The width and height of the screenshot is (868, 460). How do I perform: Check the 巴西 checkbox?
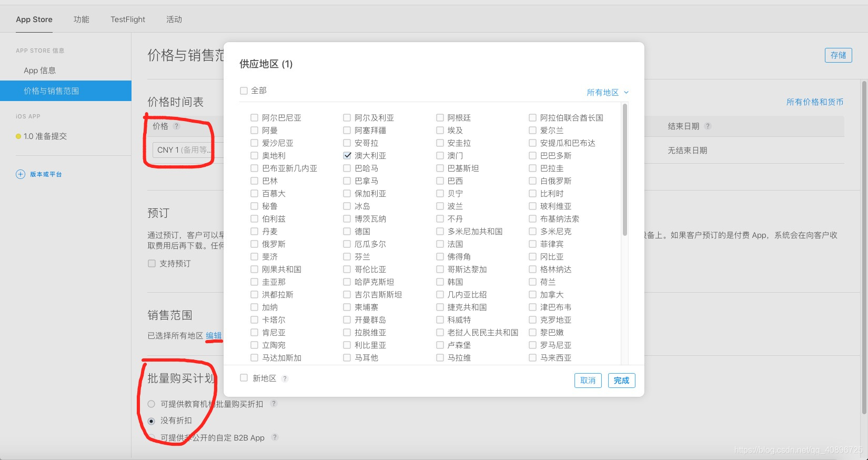pos(440,181)
